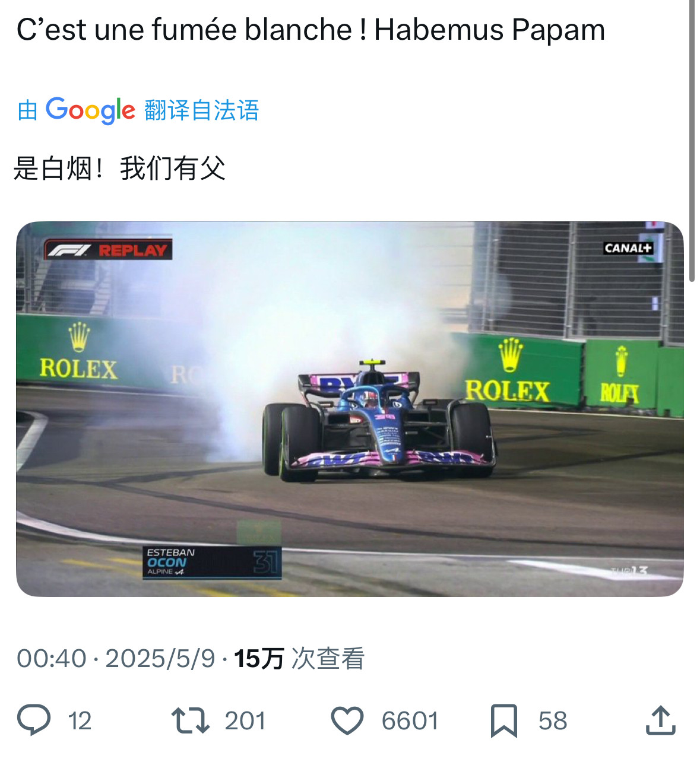Like the tweet with heart icon

click(347, 720)
